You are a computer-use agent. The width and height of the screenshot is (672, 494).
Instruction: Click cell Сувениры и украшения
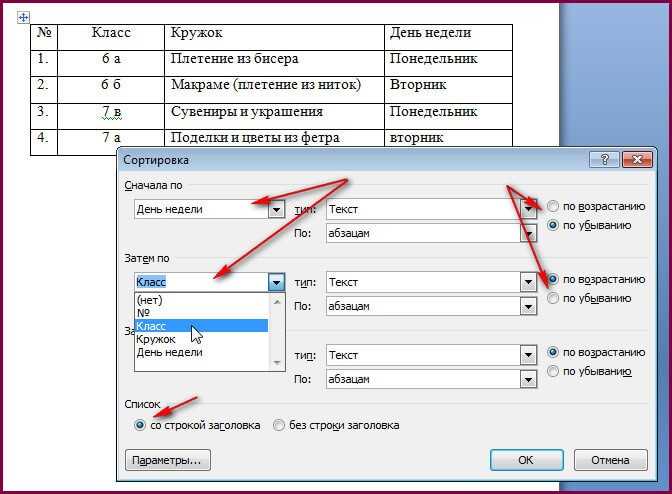tap(274, 116)
